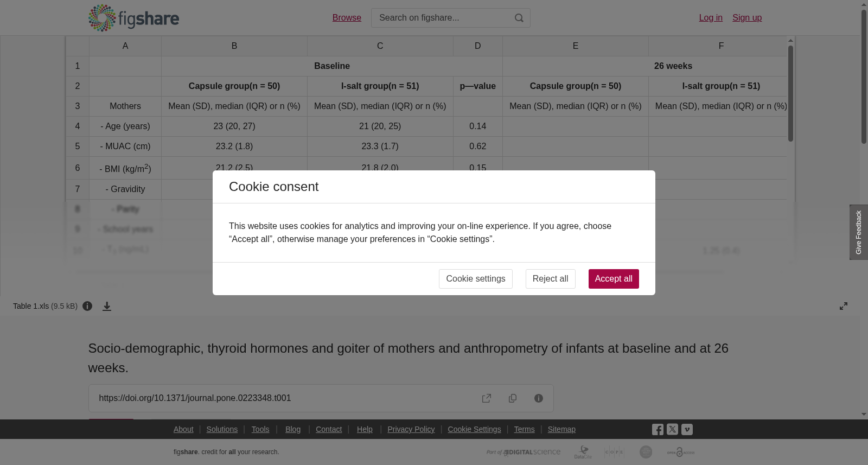This screenshot has height=465, width=868.
Task: Open the Browse link
Action: tap(347, 18)
